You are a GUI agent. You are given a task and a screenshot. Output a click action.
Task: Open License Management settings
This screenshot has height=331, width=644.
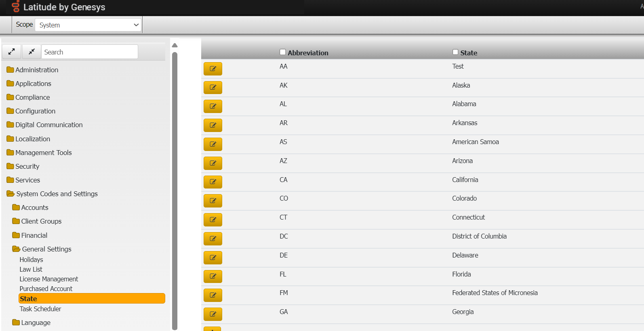49,279
